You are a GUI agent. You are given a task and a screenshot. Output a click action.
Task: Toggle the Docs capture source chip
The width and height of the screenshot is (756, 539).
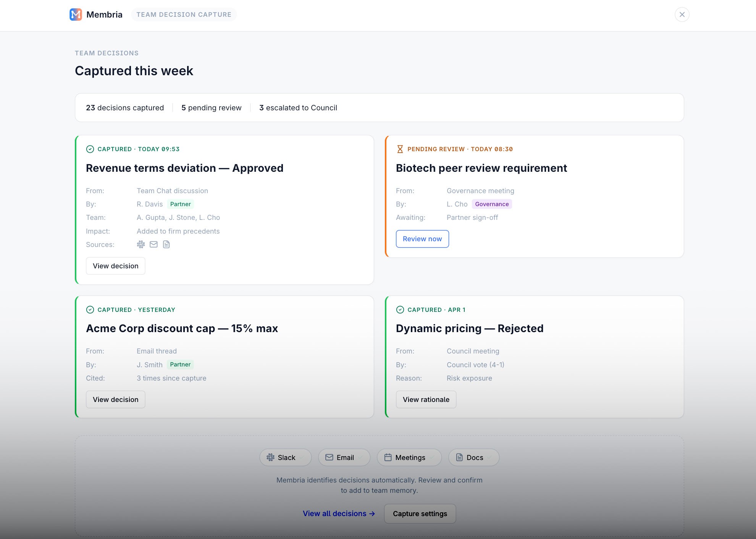[x=473, y=457]
